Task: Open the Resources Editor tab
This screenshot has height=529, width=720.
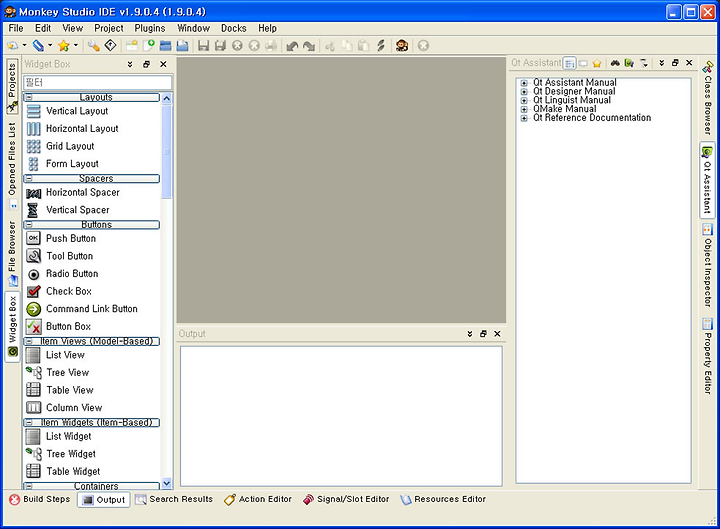Action: click(x=443, y=499)
